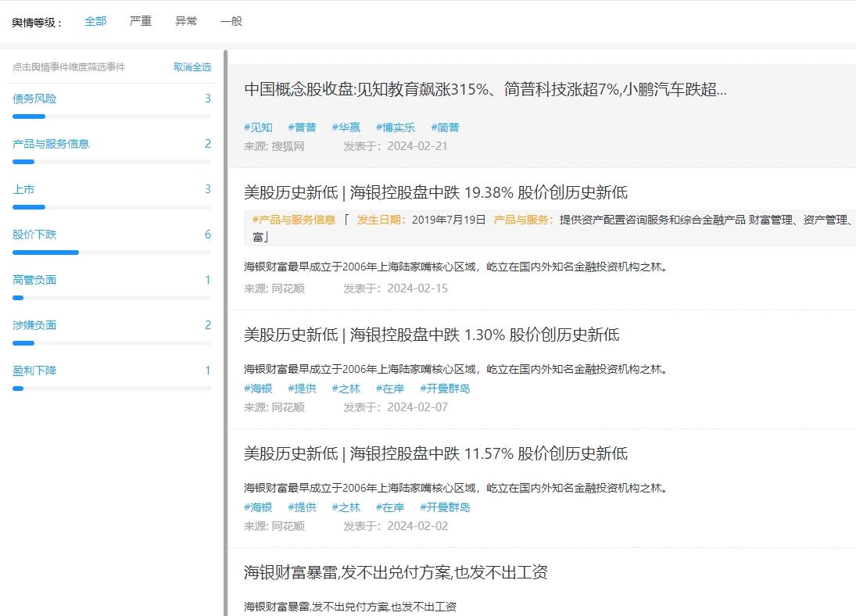This screenshot has height=616, width=856.
Task: Click #之林 tag in the 2024-02-02 article
Action: [x=346, y=507]
